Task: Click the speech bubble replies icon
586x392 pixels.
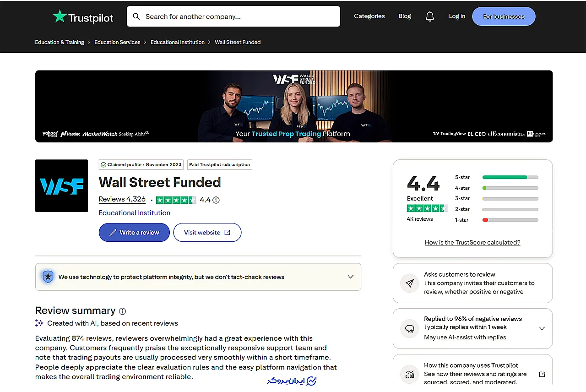Action: [410, 328]
